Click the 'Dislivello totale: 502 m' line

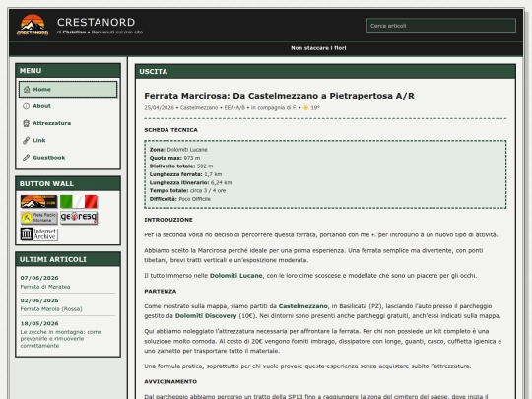(181, 166)
